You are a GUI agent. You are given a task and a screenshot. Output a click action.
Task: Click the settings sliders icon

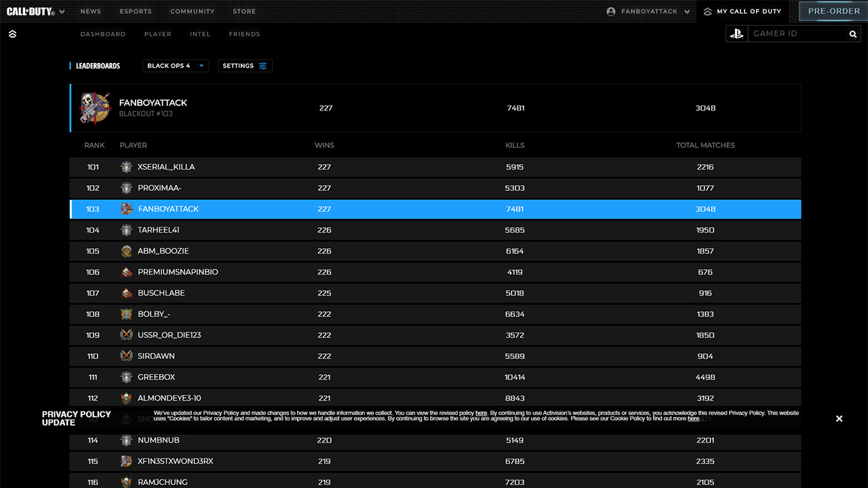click(x=263, y=66)
